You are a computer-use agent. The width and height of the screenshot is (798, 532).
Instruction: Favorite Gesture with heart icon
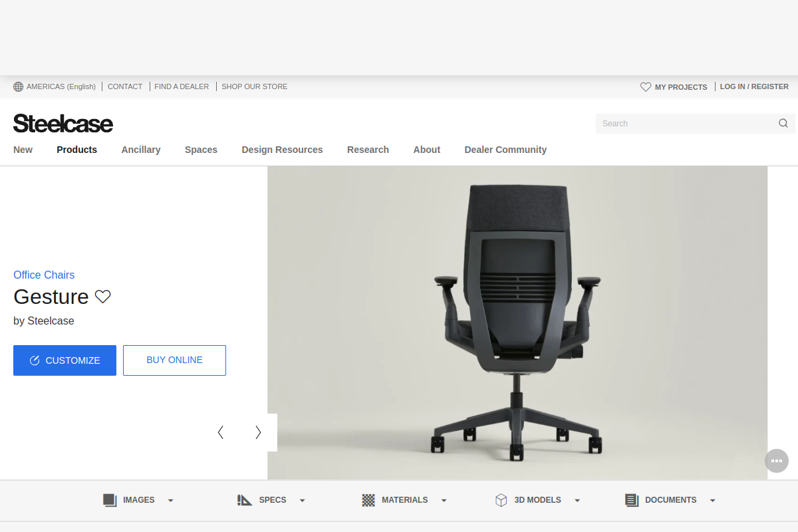[x=102, y=297]
